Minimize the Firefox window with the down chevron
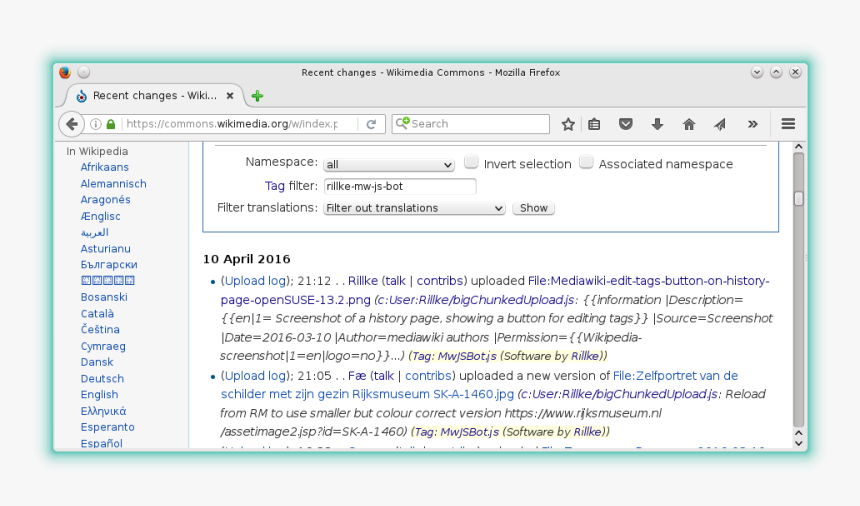The height and width of the screenshot is (506, 860). (757, 72)
